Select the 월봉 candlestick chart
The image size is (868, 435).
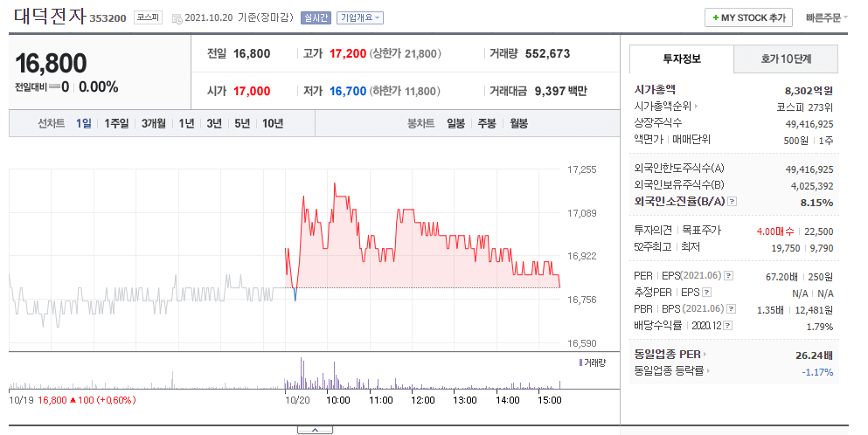point(518,123)
